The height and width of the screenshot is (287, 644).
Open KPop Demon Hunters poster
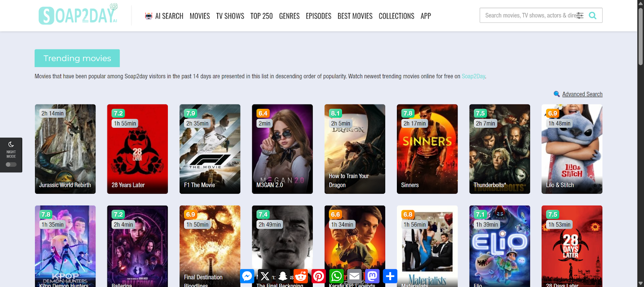point(65,246)
